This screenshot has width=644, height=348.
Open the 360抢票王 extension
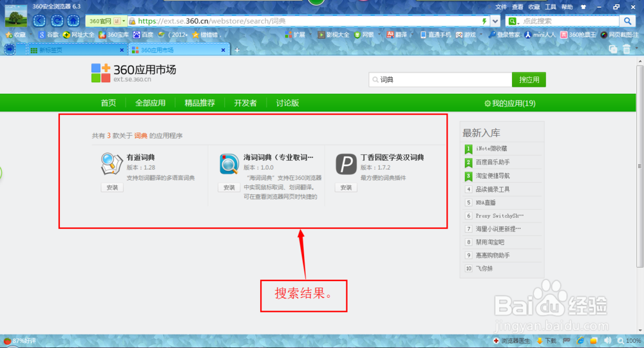click(578, 35)
